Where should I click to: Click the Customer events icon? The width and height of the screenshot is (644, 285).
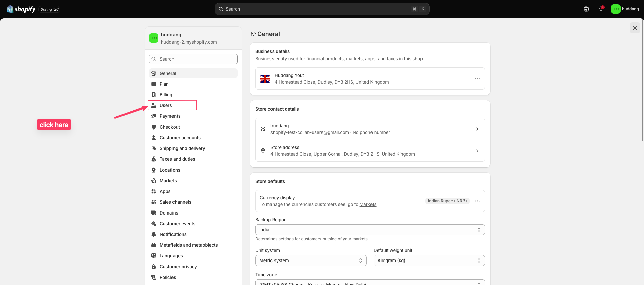click(154, 224)
